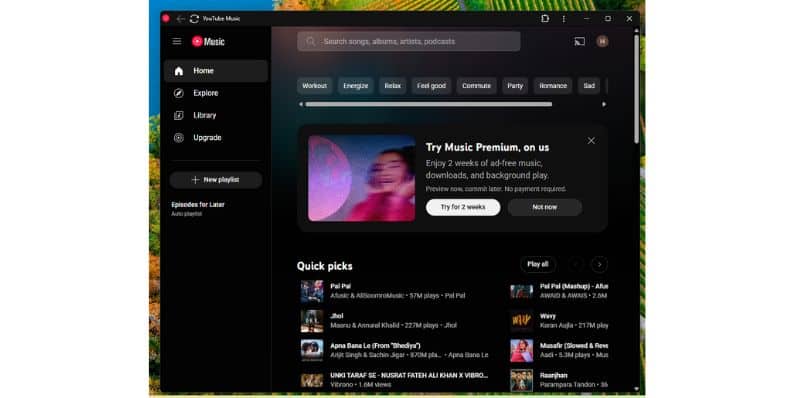The height and width of the screenshot is (398, 794).
Task: Select the Feel good mood chip
Action: click(431, 86)
